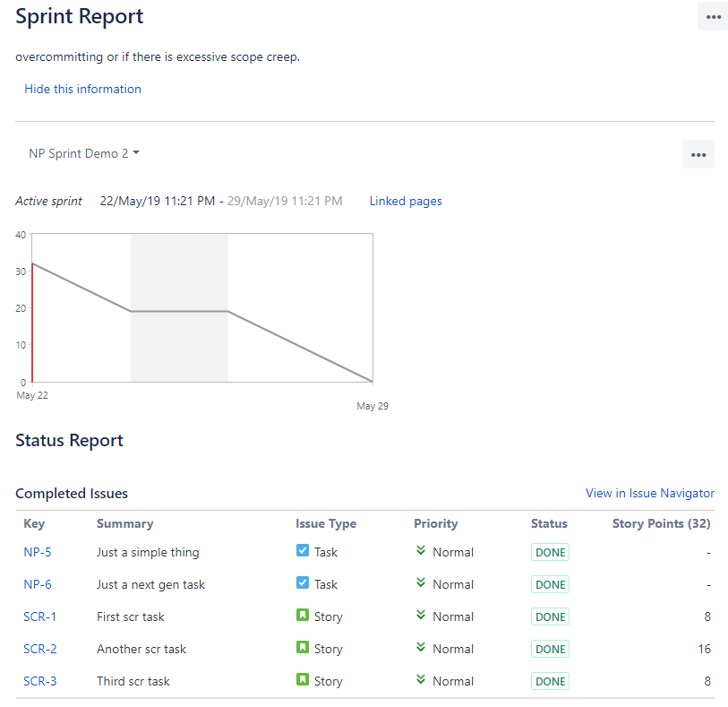728x707 pixels.
Task: Click the sprint start date 22/May/19 11:21 PM
Action: click(158, 201)
